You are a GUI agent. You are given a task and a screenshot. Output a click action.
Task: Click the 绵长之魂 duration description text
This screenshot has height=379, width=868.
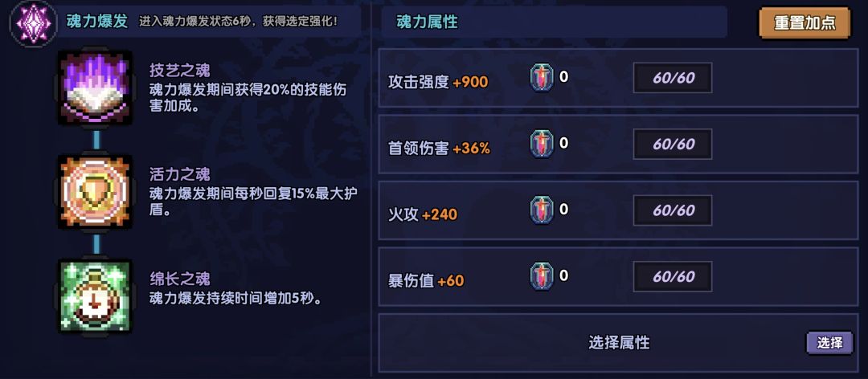coord(235,299)
